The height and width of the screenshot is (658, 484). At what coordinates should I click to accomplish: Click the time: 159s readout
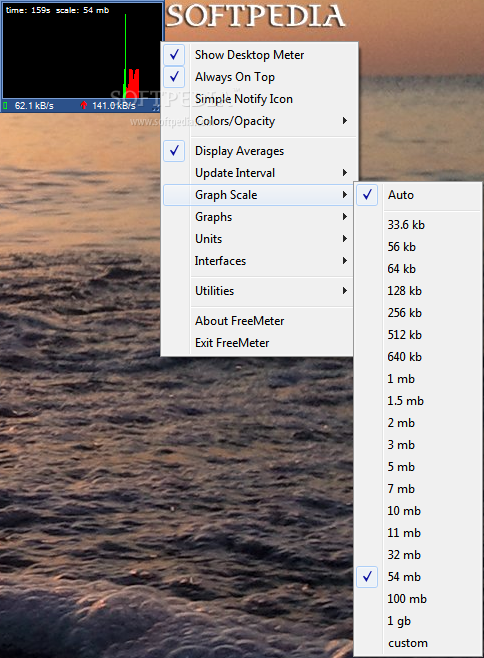coord(28,10)
